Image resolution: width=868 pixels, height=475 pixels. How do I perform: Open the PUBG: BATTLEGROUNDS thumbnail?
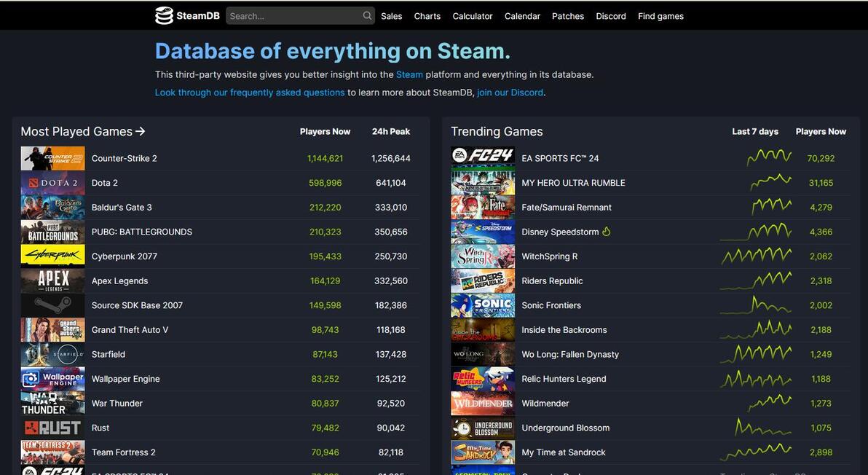[x=52, y=232]
